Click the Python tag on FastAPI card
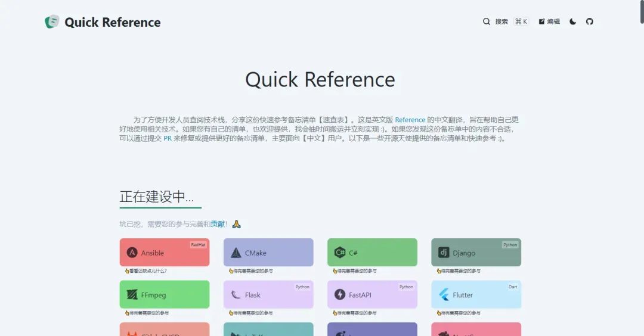Screen dimensions: 644x336 pyautogui.click(x=406, y=287)
